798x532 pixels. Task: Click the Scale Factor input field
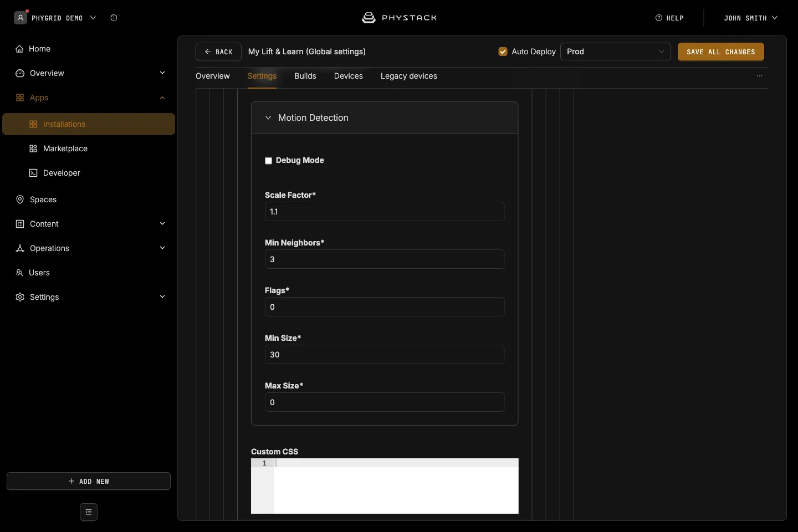[x=385, y=212]
